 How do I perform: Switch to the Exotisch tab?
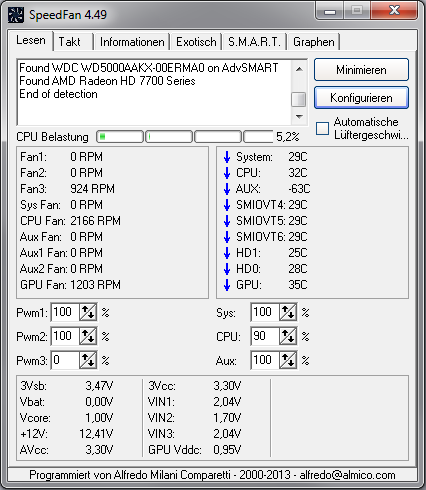(x=196, y=42)
